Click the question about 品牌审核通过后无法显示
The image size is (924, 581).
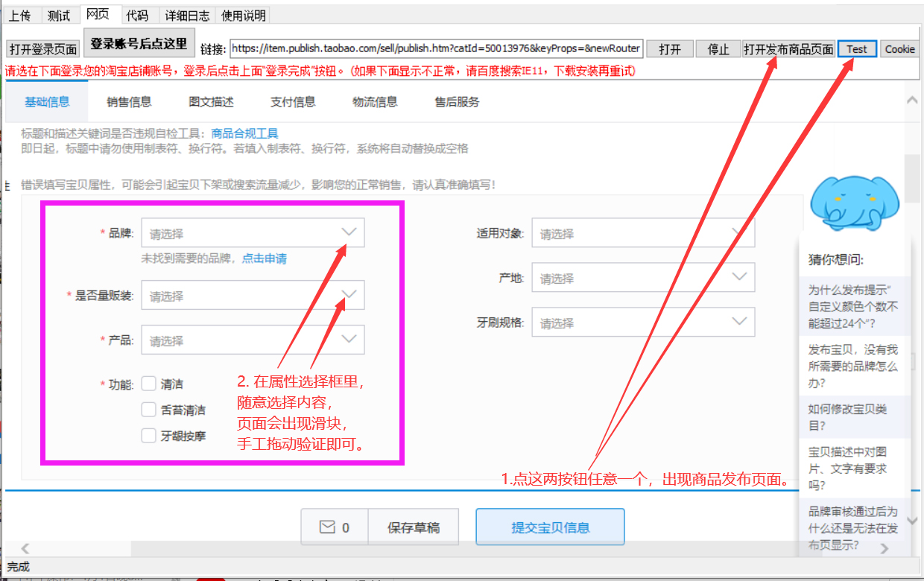(854, 527)
